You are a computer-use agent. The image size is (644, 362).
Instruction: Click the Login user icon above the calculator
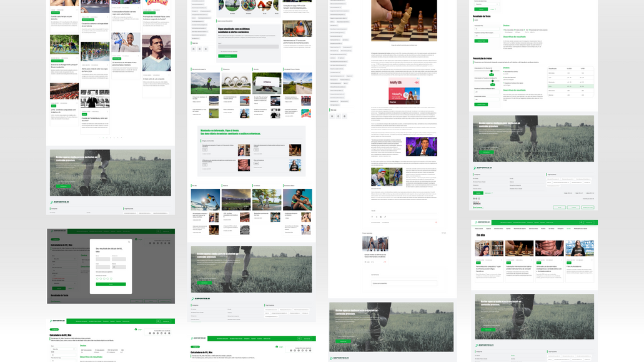point(136,239)
